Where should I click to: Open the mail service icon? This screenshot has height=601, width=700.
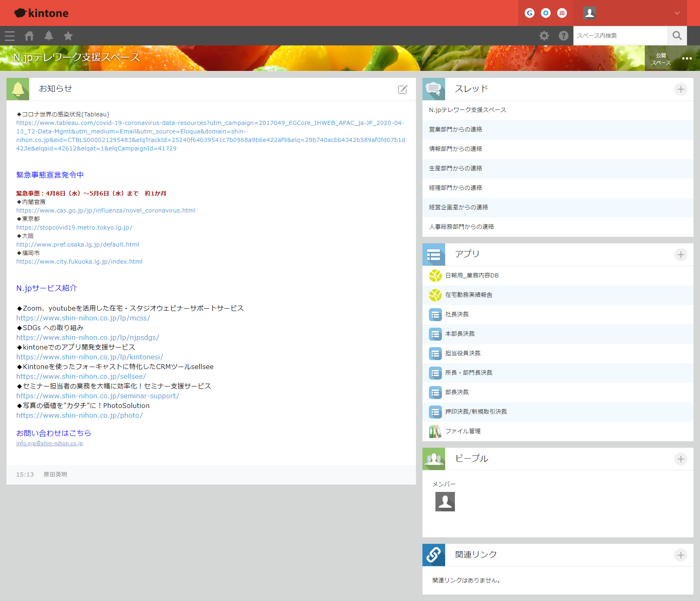coord(562,13)
